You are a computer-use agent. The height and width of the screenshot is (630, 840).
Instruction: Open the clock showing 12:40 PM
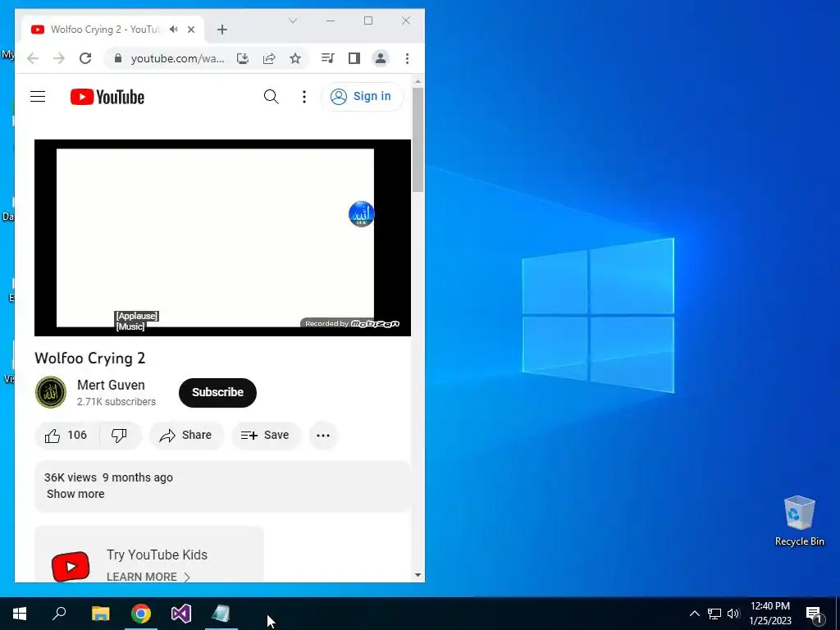point(770,614)
